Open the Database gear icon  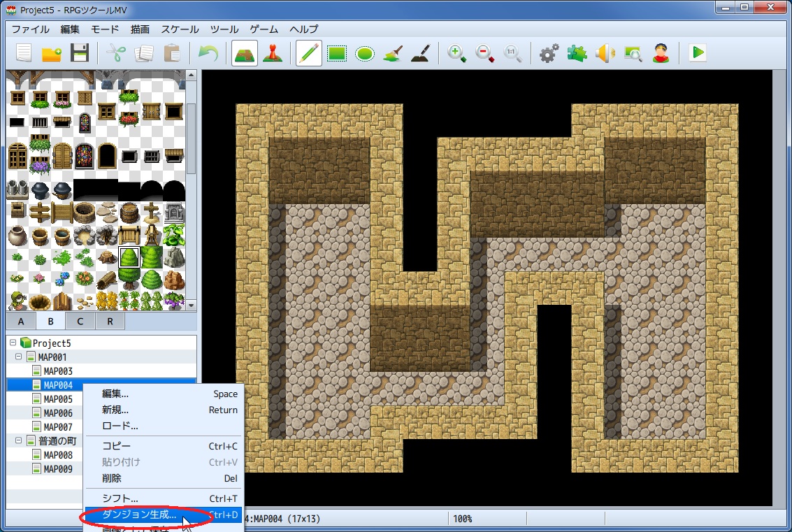coord(549,53)
